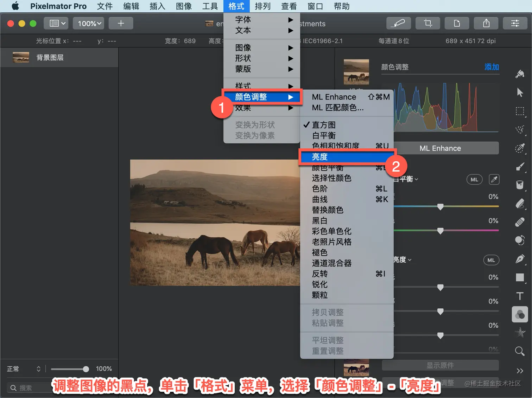
Task: Open the 100% zoom dropdown
Action: tap(89, 23)
